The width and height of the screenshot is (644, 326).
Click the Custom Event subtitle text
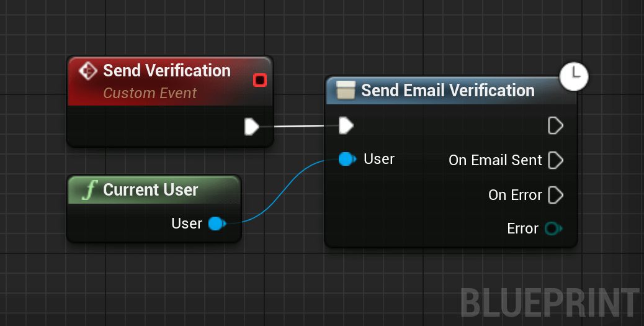click(x=150, y=93)
